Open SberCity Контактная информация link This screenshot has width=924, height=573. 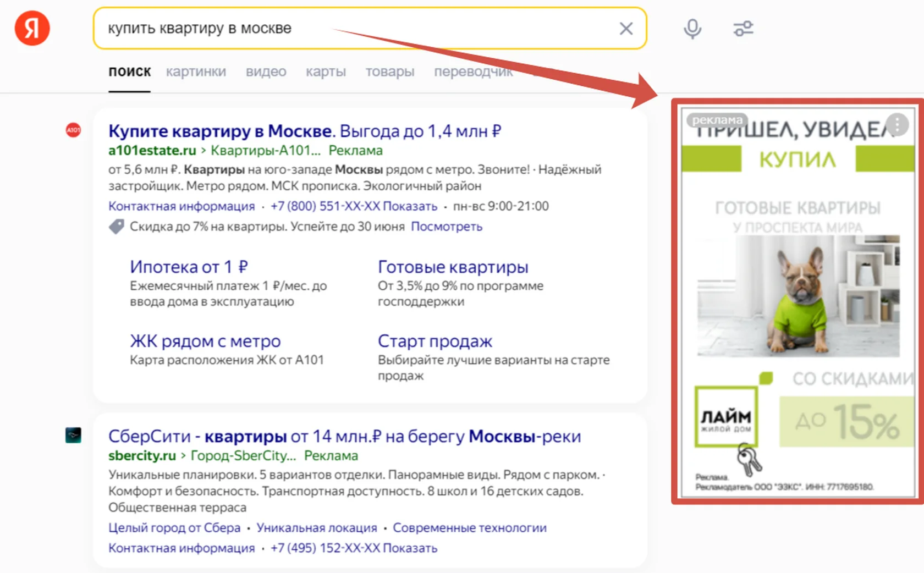click(x=182, y=548)
